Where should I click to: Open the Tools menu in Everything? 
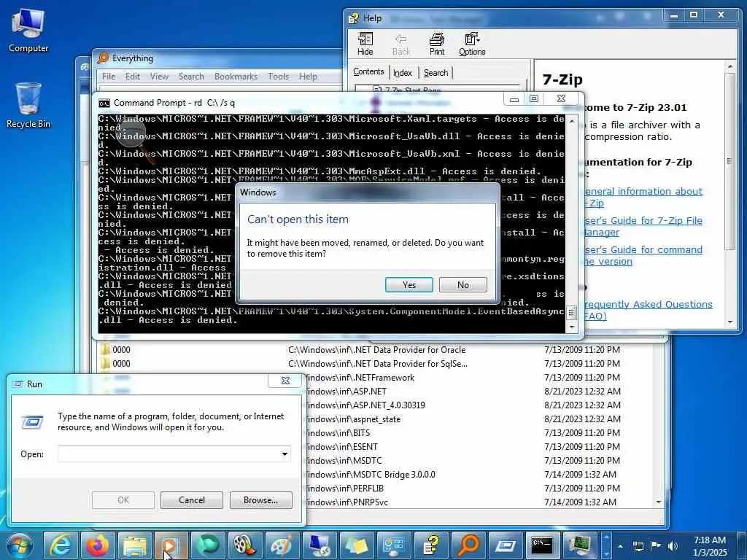278,76
